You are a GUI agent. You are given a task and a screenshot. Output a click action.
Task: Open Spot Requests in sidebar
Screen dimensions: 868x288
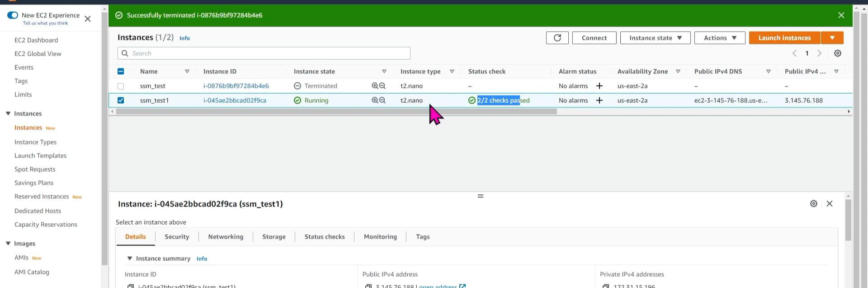[35, 169]
